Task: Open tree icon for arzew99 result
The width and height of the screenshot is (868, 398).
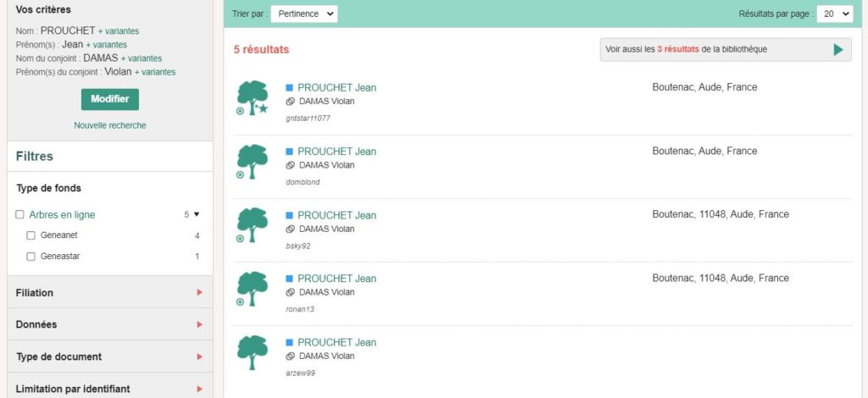Action: [252, 352]
